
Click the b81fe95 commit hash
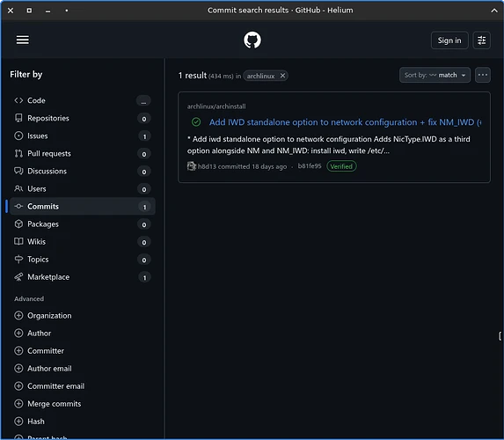[310, 166]
